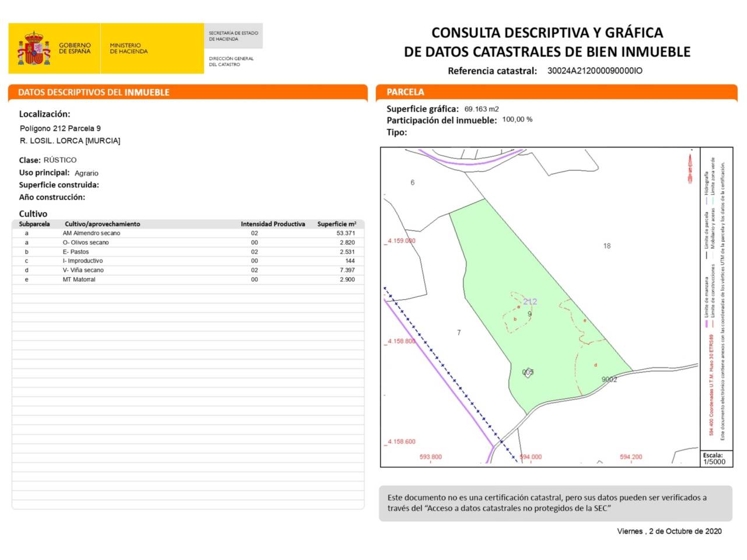Select the 'MINISTERIO DE HACIENDA' text

[128, 48]
